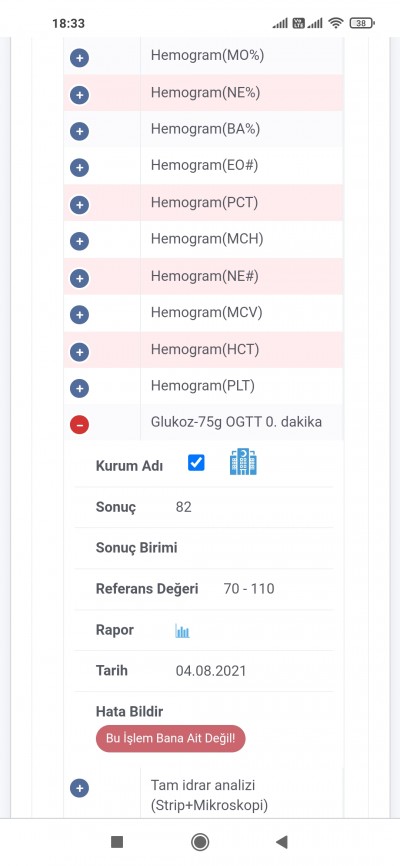This screenshot has height=866, width=400.
Task: Tap the Android home circle button
Action: (x=199, y=842)
